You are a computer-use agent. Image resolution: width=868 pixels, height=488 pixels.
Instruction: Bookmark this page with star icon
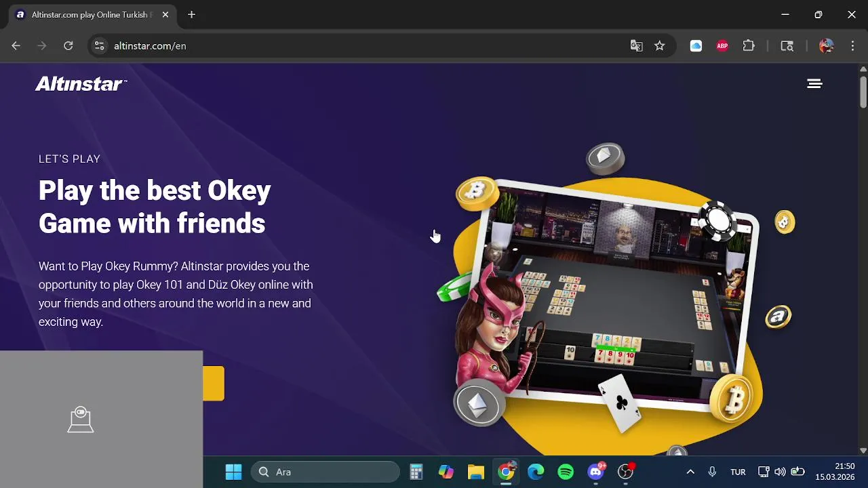tap(659, 45)
